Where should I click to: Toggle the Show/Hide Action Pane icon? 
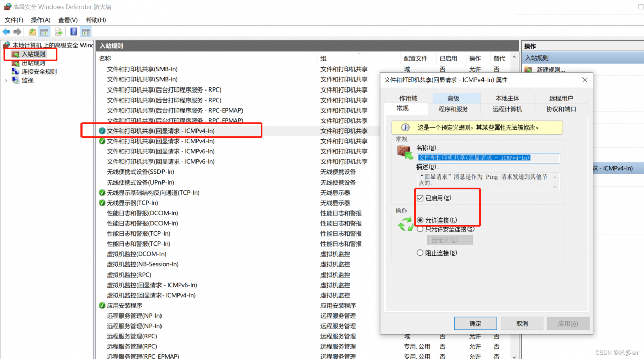coord(86,32)
